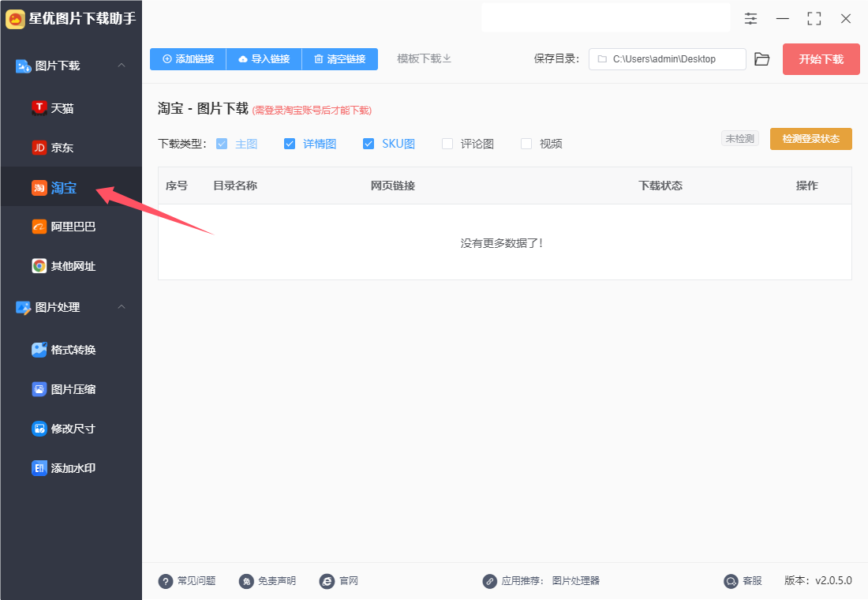The height and width of the screenshot is (600, 868).
Task: Open the 图片处理器 recommended app link
Action: click(576, 580)
